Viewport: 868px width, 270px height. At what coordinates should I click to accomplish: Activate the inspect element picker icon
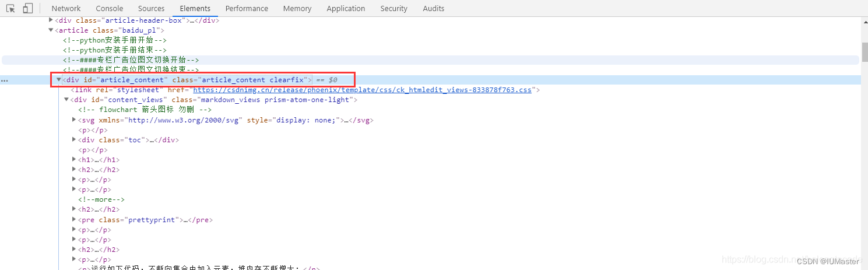coord(10,8)
